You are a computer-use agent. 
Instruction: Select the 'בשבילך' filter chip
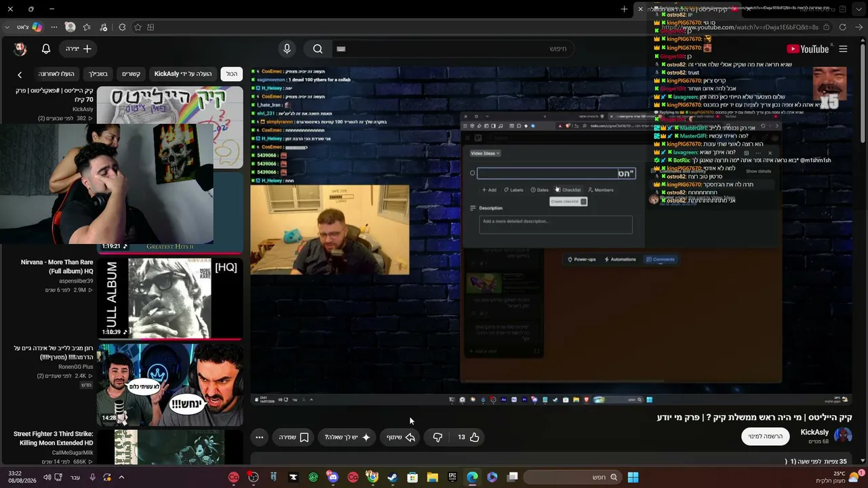pyautogui.click(x=98, y=74)
